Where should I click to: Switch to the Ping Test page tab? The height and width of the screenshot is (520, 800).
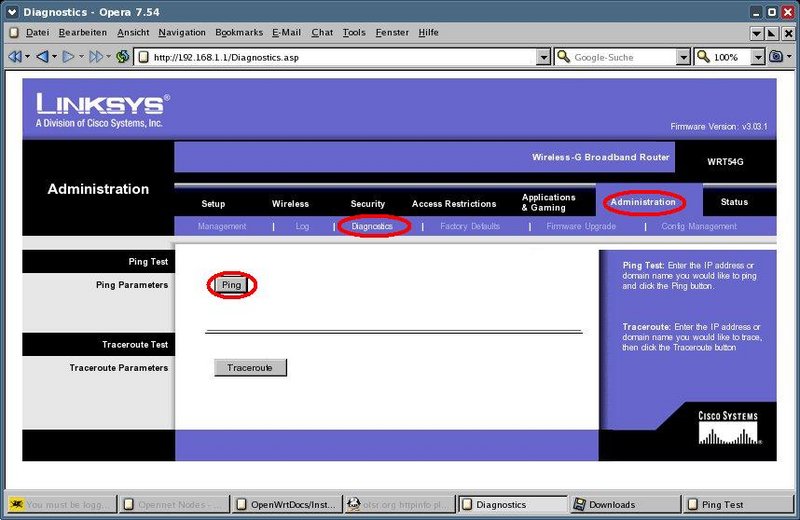738,505
